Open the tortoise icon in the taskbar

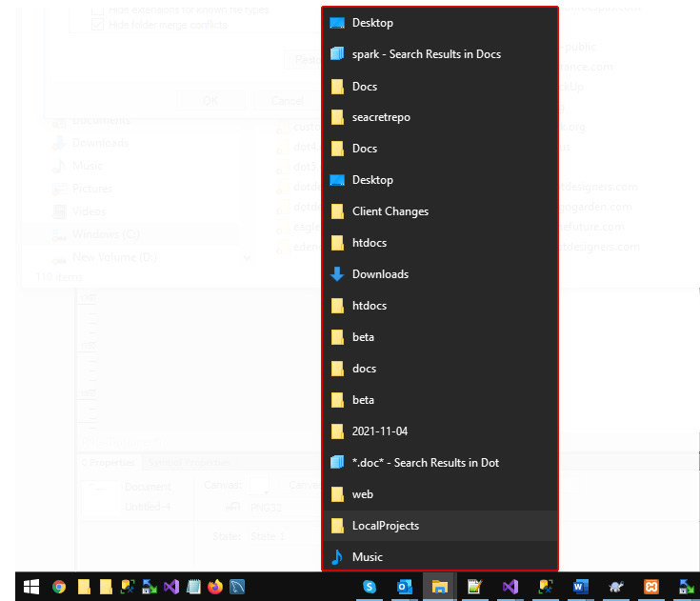click(616, 587)
